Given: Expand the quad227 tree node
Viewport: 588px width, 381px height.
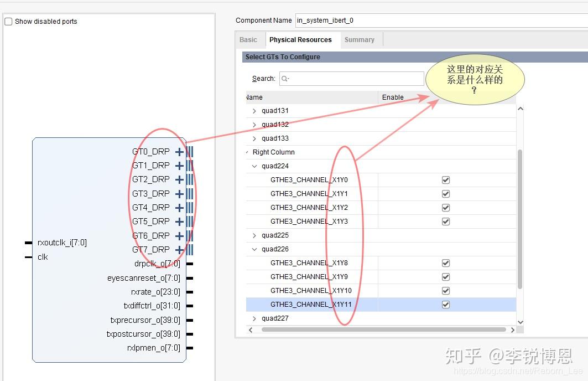Looking at the screenshot, I should (x=254, y=318).
